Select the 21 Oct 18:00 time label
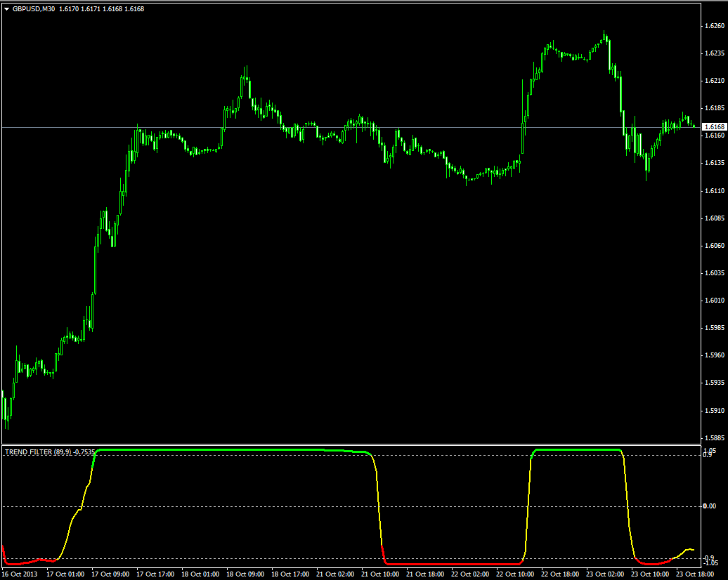Image resolution: width=728 pixels, height=580 pixels. click(426, 574)
